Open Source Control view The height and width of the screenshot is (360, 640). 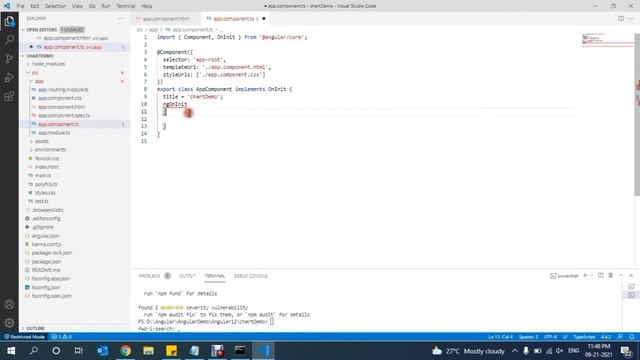point(9,58)
